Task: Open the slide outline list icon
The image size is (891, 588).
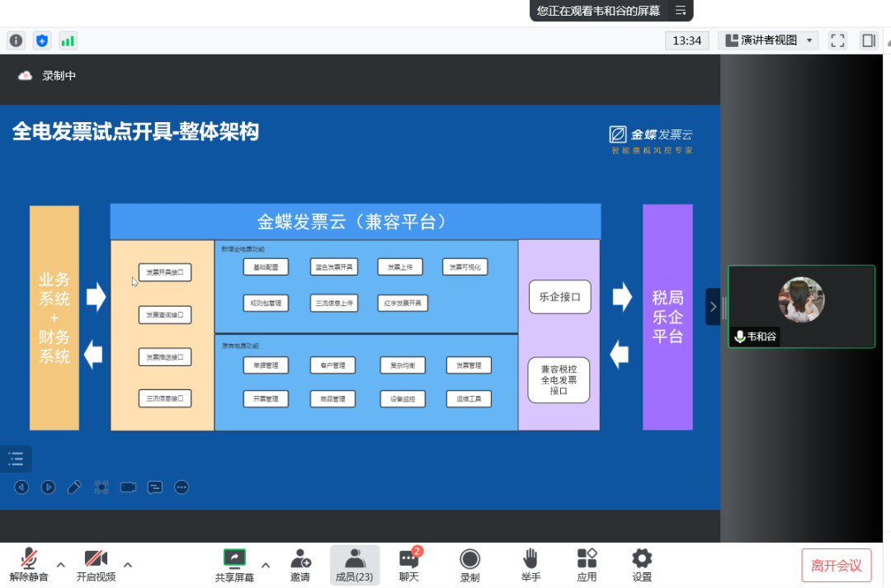Action: pyautogui.click(x=16, y=459)
